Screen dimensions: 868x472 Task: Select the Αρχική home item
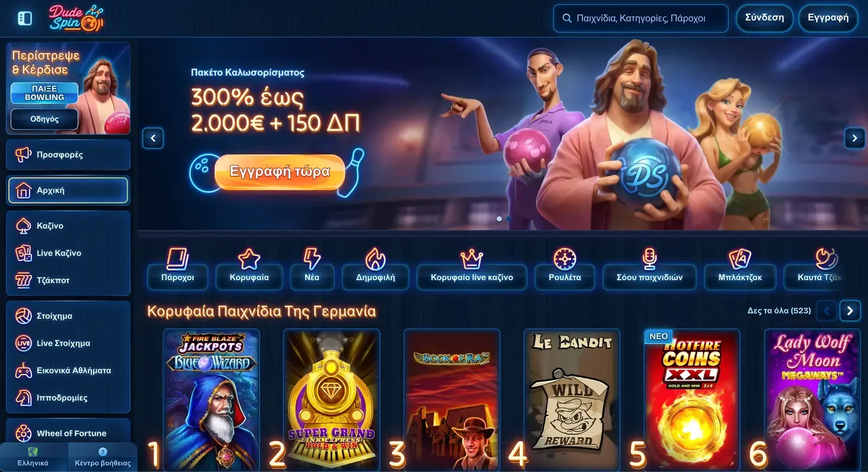(68, 191)
